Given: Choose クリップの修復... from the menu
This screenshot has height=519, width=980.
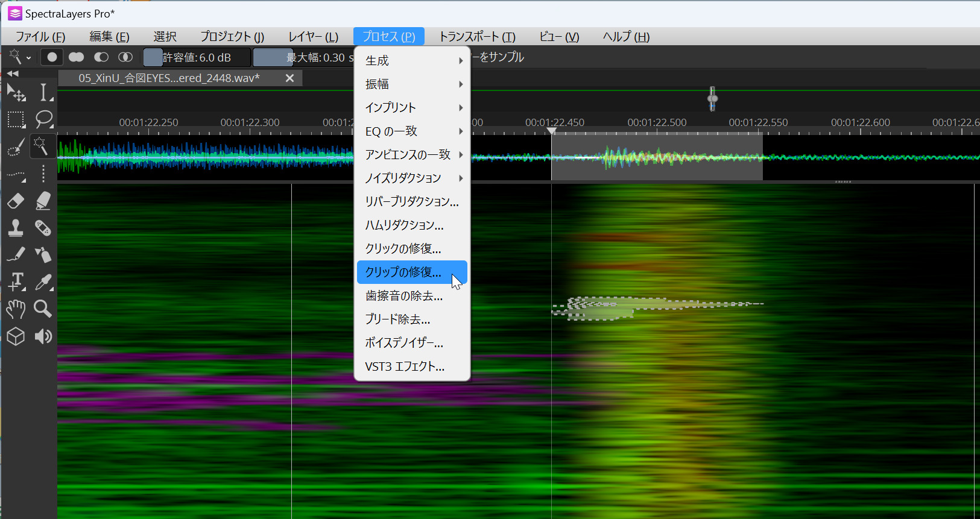Looking at the screenshot, I should tap(412, 272).
